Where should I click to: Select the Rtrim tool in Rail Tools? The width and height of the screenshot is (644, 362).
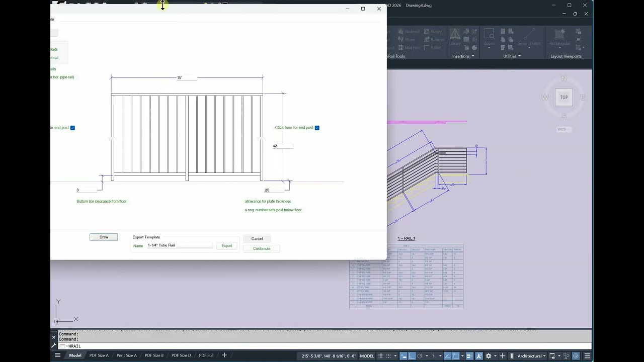(407, 39)
